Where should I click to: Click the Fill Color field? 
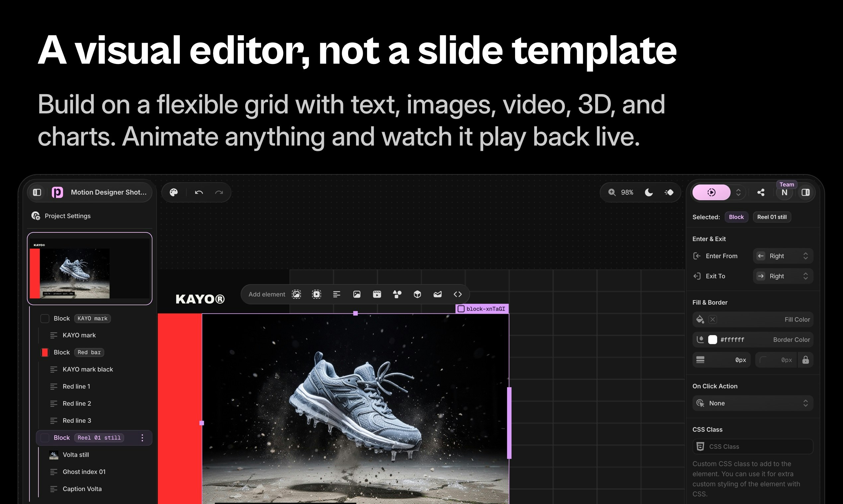point(753,319)
